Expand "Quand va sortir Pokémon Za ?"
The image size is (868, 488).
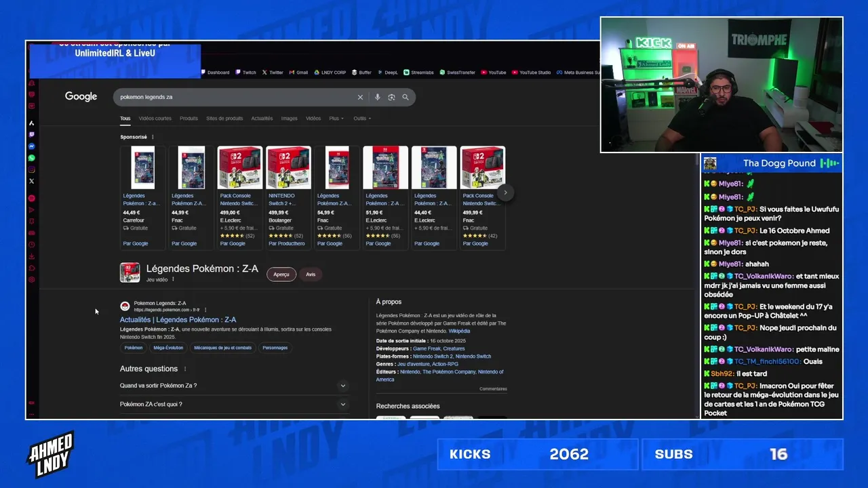tap(235, 386)
